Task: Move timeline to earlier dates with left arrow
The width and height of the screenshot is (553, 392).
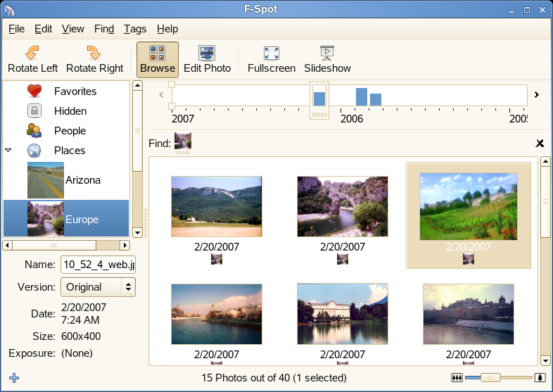Action: click(161, 94)
